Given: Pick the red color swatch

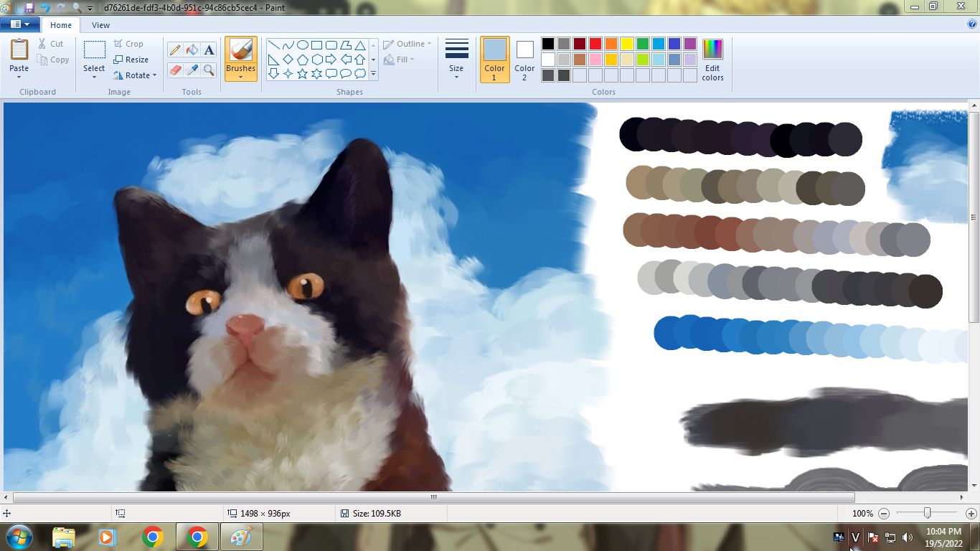Looking at the screenshot, I should click(595, 44).
